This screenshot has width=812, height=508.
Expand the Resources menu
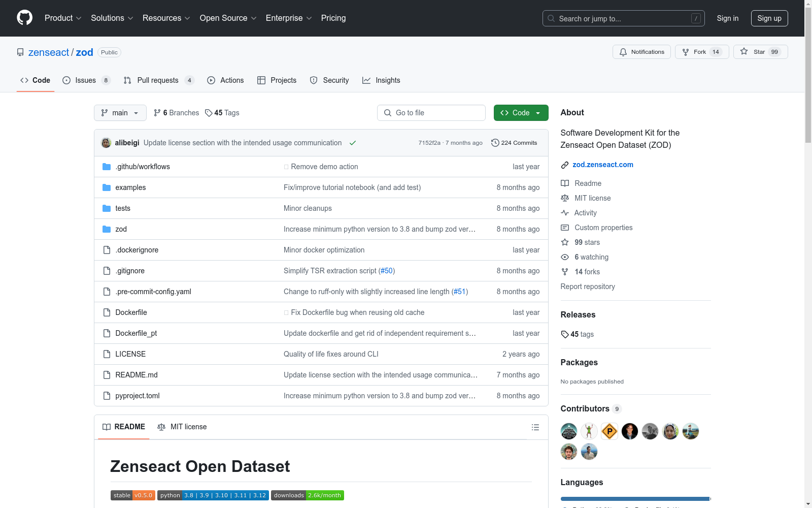(166, 18)
